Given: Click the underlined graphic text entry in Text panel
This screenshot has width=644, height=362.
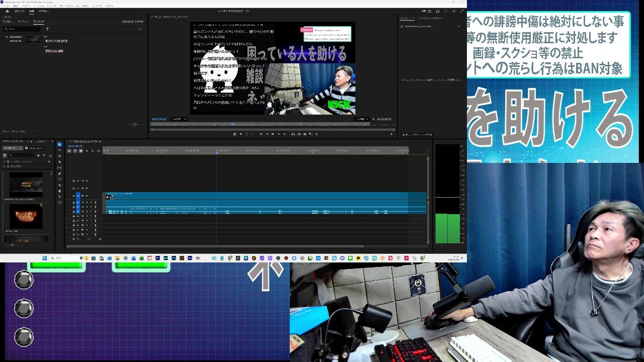Looking at the screenshot, I should click(54, 51).
